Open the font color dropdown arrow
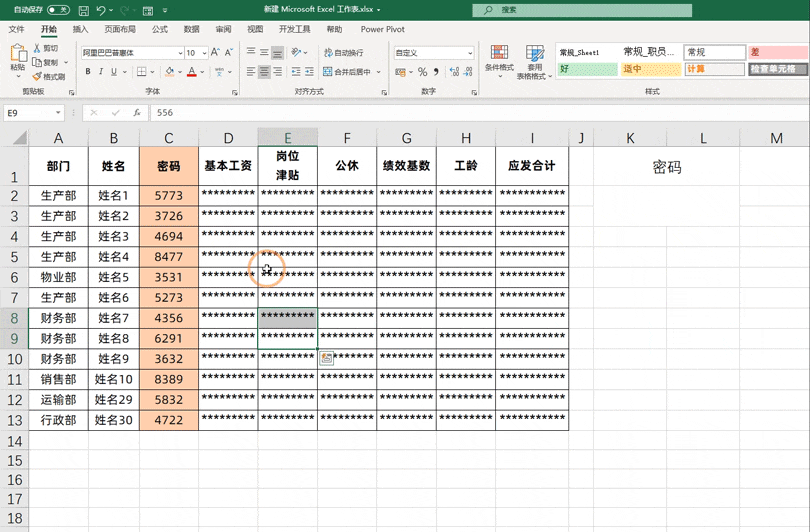The width and height of the screenshot is (810, 532). tap(202, 72)
